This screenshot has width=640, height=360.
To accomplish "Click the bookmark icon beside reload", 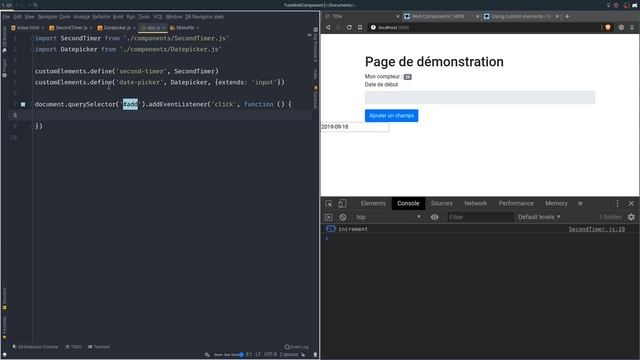I will click(360, 27).
